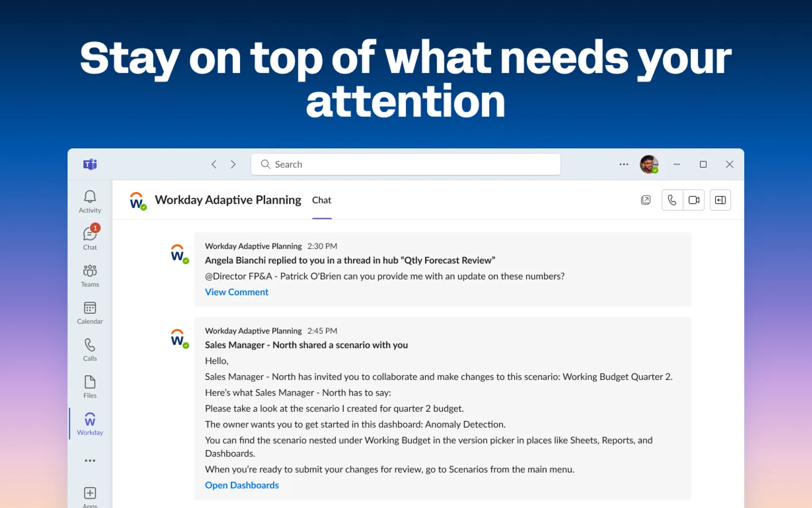Open the Activity bell icon
This screenshot has height=508, width=812.
click(x=90, y=202)
